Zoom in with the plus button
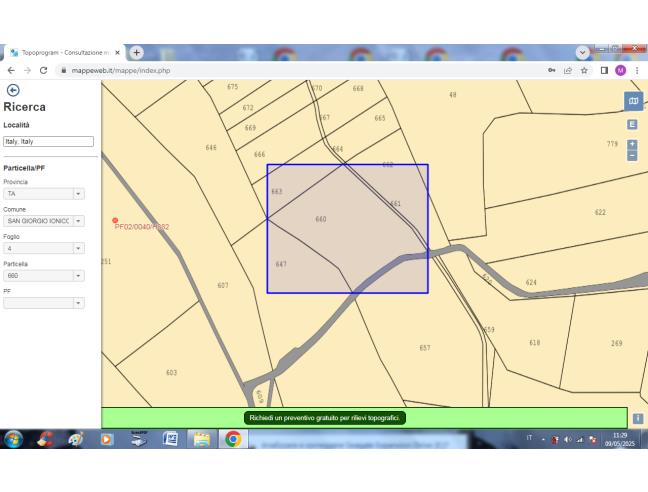 tap(632, 144)
